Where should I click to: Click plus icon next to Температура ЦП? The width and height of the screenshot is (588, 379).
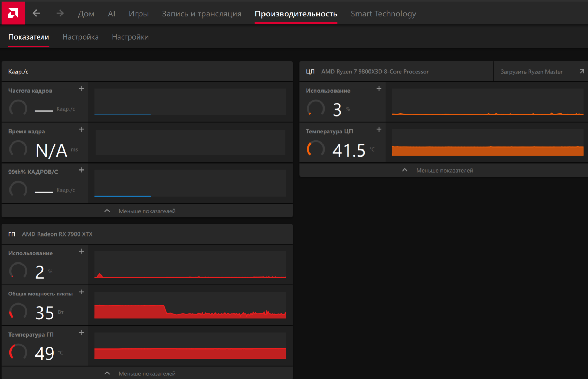[x=379, y=129]
